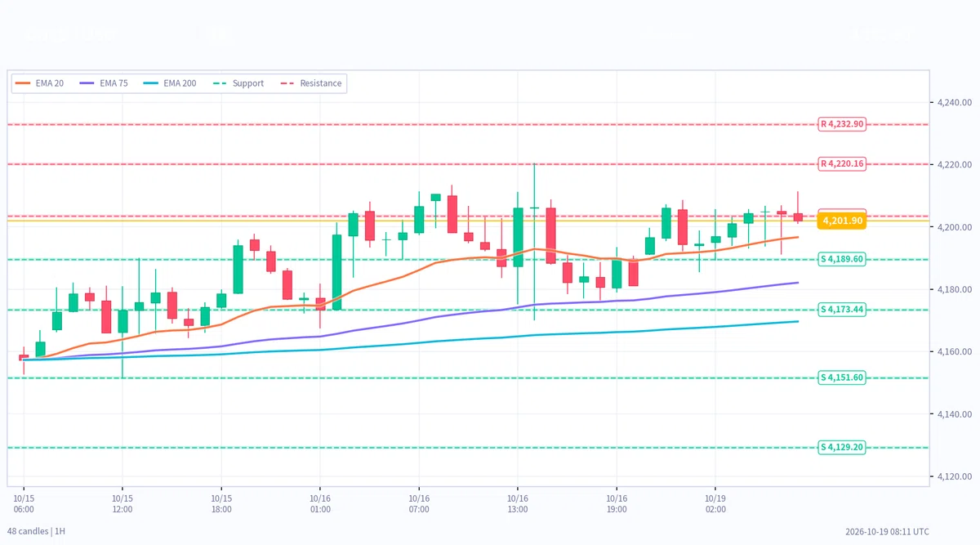Click the 4,120.00 price axis tick
The width and height of the screenshot is (980, 545).
tap(955, 476)
